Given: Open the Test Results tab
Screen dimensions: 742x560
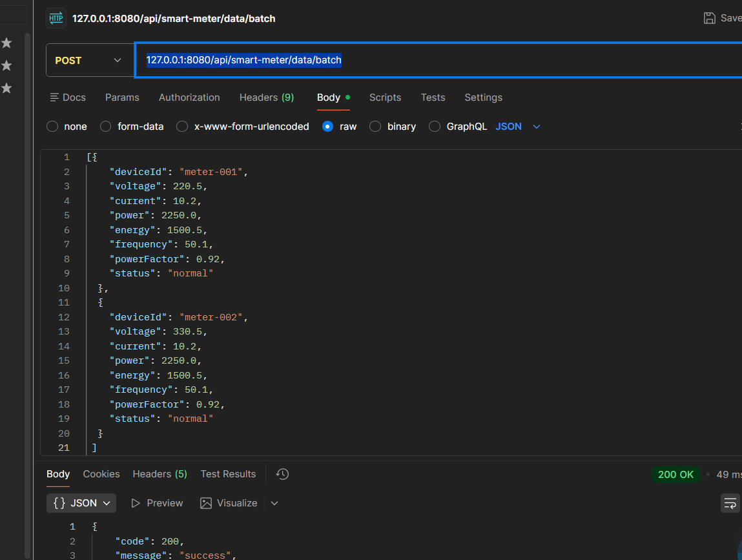Looking at the screenshot, I should click(x=228, y=474).
